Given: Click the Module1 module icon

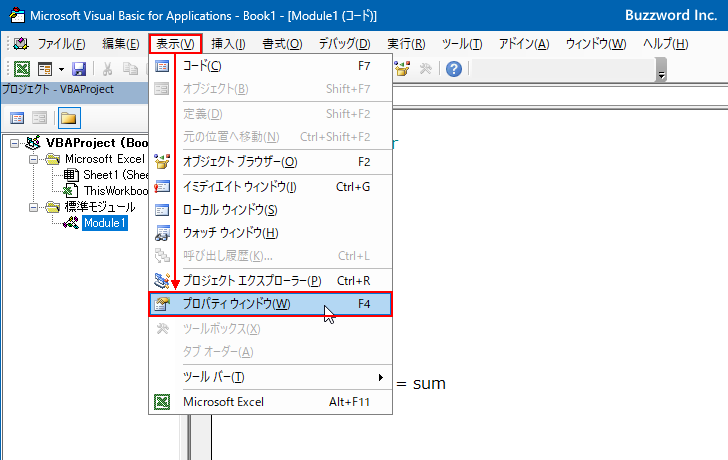Looking at the screenshot, I should point(71,223).
